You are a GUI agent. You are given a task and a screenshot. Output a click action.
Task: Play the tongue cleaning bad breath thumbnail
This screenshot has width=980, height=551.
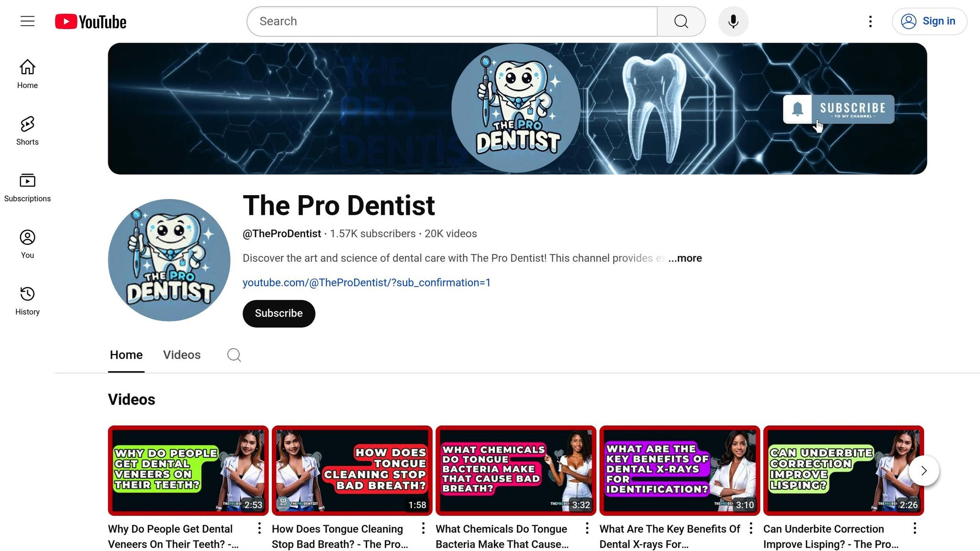pos(352,471)
